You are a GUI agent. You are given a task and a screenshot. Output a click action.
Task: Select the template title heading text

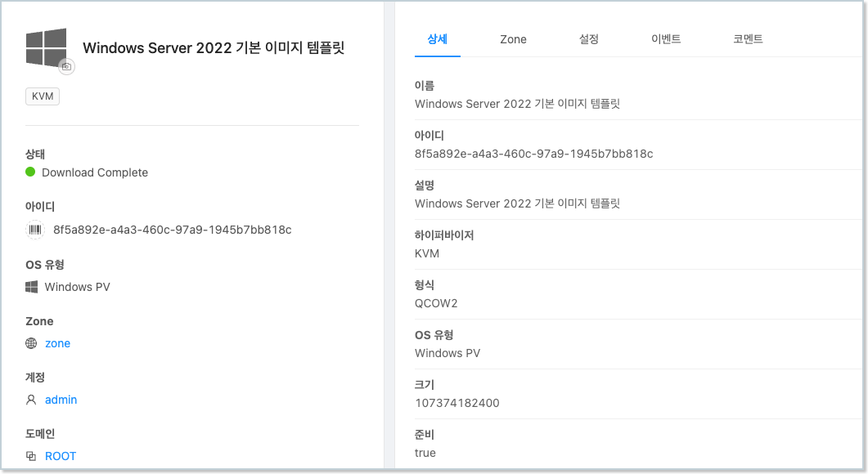click(214, 48)
